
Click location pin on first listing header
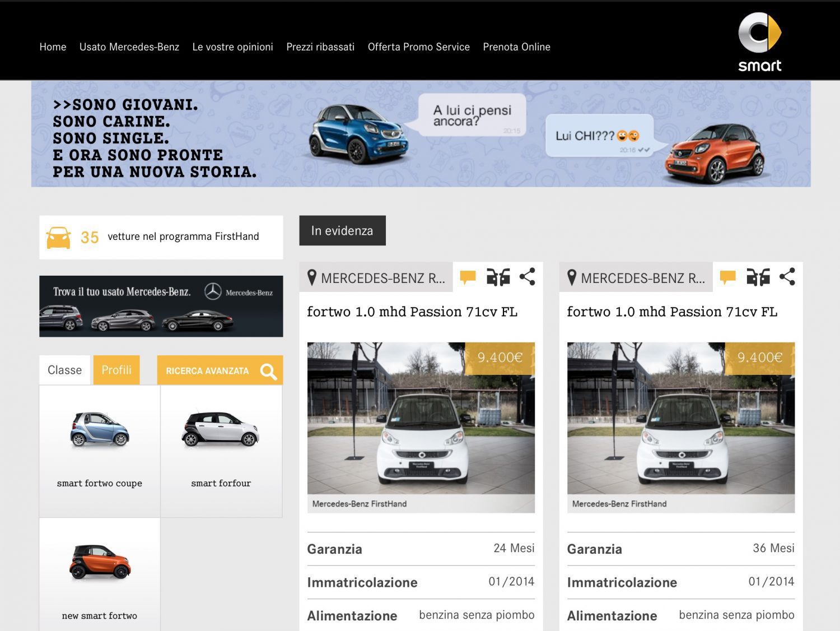312,277
